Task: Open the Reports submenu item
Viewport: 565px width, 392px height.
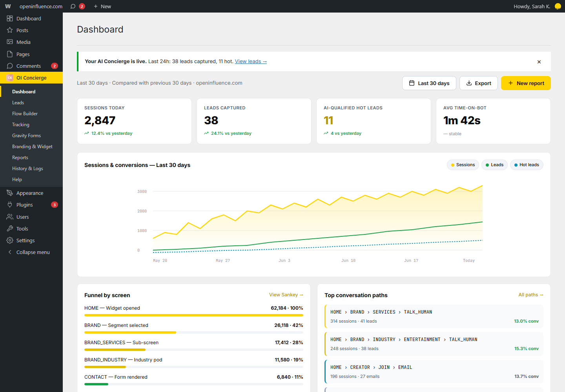Action: [x=20, y=158]
